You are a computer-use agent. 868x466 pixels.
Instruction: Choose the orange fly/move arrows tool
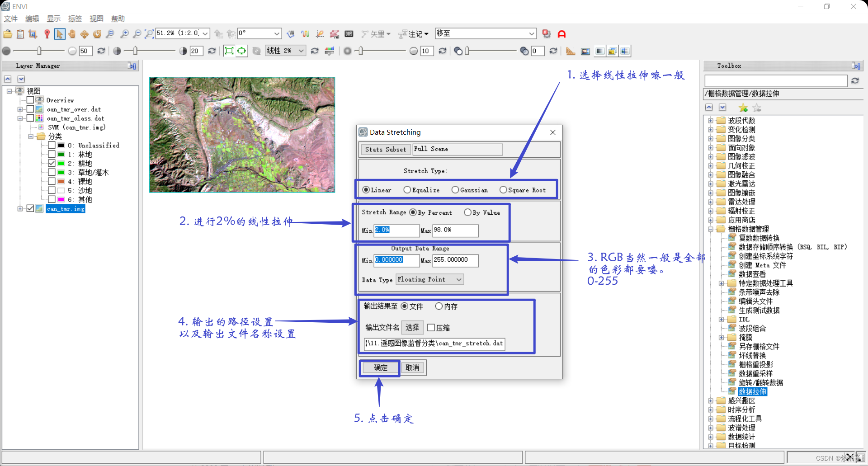click(x=85, y=34)
